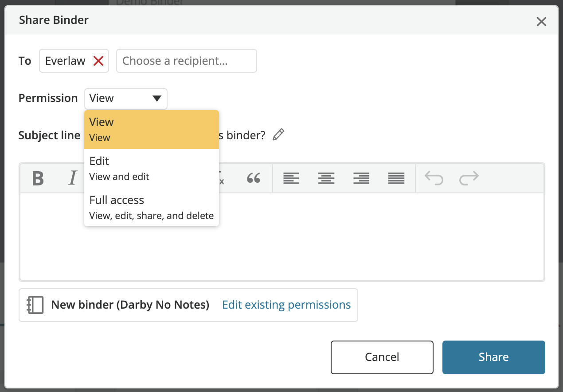Image resolution: width=563 pixels, height=392 pixels.
Task: Align the message text left
Action: (291, 178)
